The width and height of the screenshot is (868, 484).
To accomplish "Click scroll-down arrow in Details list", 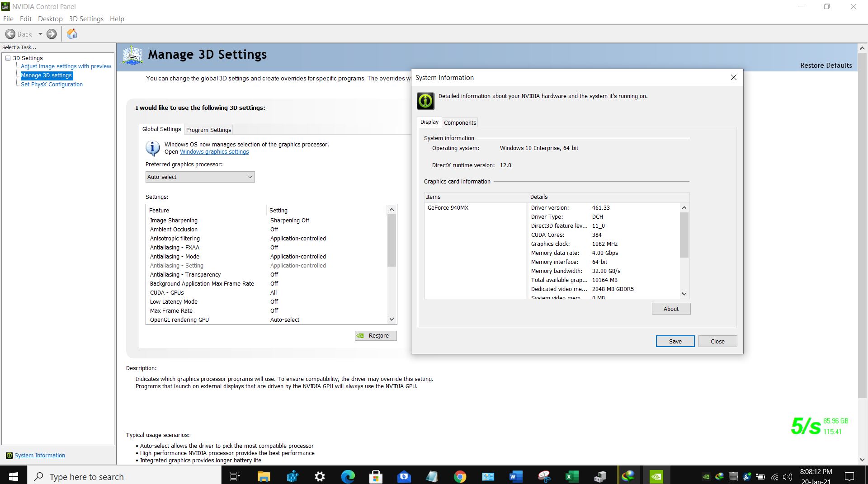I will [684, 294].
